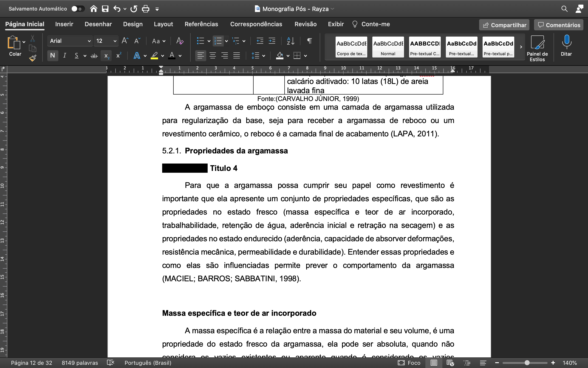Screen dimensions: 588x368
Task: Click the zoom slider handle
Action: [x=527, y=363]
